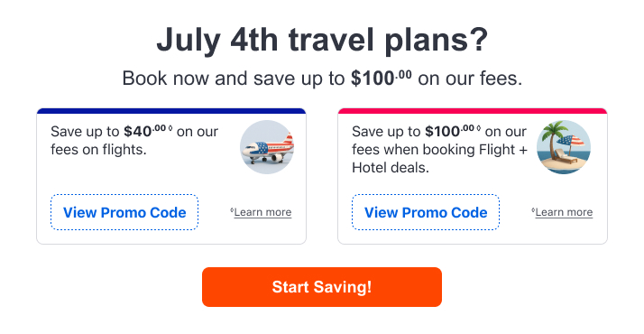
Task: View Promo Code for flights savings
Action: pos(124,212)
